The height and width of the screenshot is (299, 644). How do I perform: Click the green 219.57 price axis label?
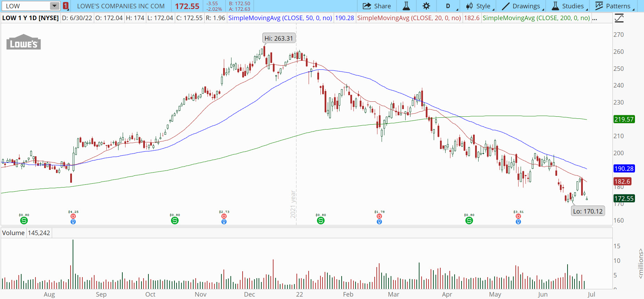point(624,119)
